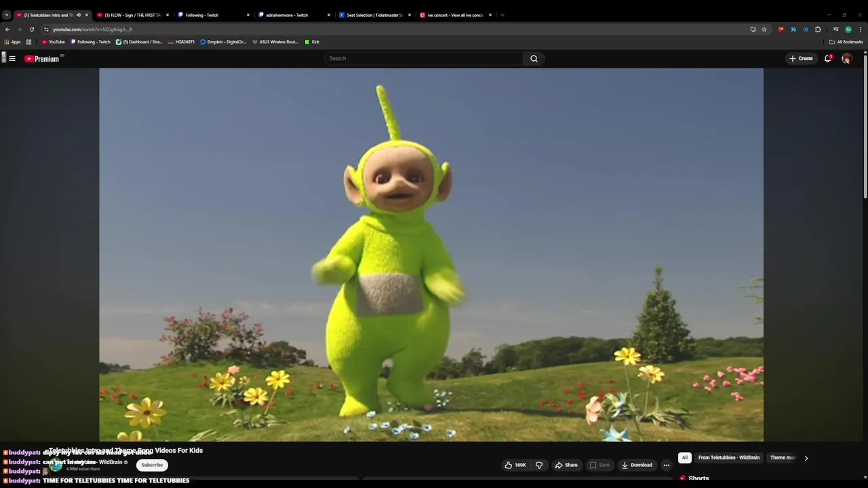Image resolution: width=868 pixels, height=488 pixels.
Task: Switch to the Seat Selection Ticketmaster tab
Action: pyautogui.click(x=374, y=15)
